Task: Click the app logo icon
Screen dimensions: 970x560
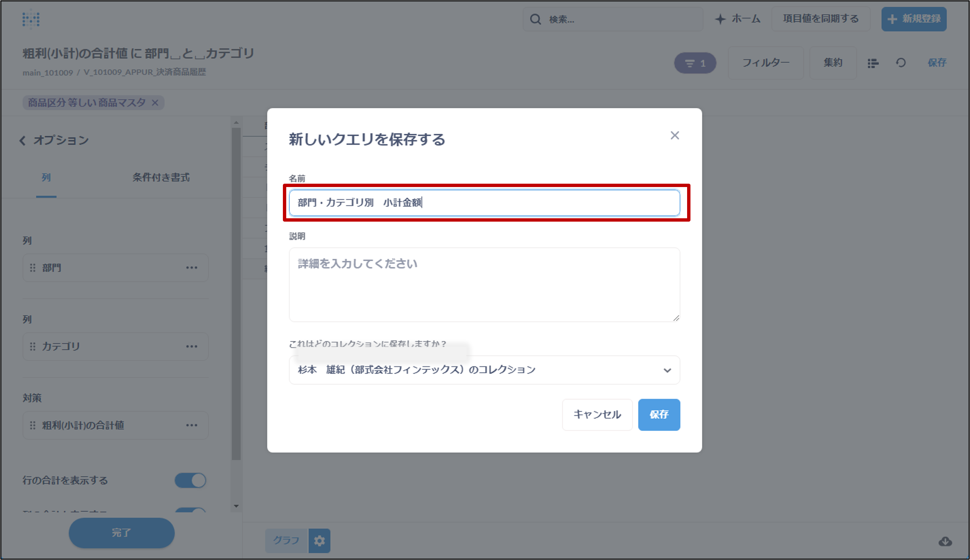Action: (31, 19)
